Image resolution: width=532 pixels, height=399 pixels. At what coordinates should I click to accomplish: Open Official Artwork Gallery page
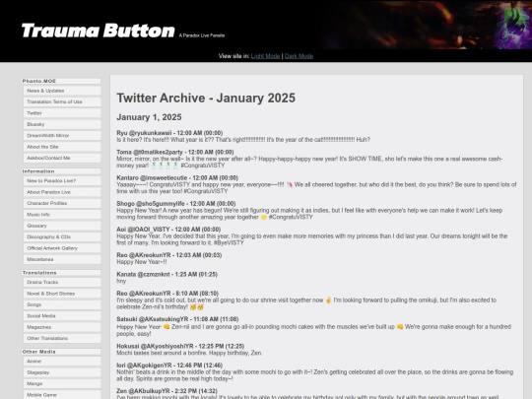[x=62, y=248]
